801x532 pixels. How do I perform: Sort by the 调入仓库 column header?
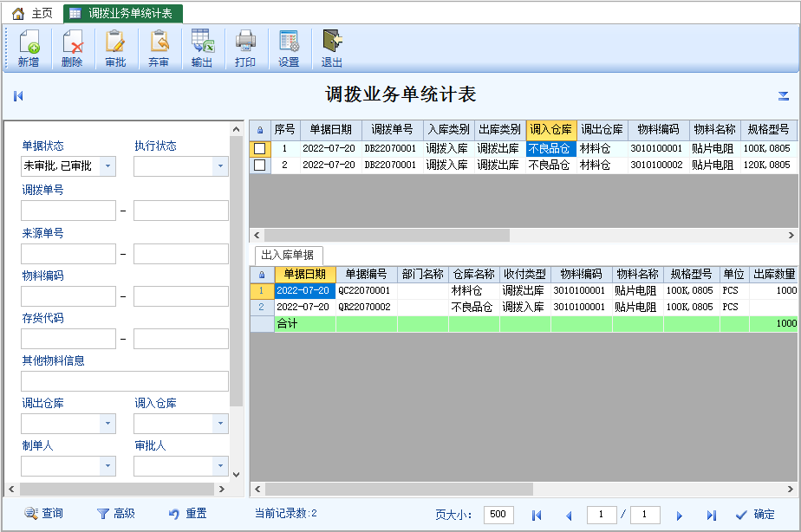[551, 130]
